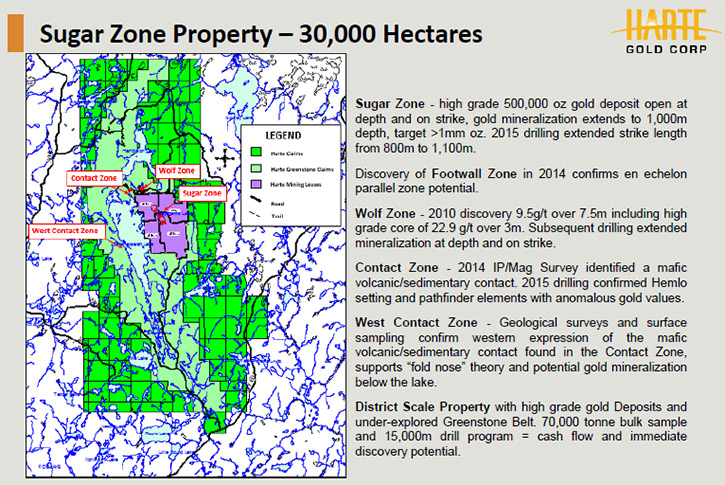Click the north arrow compass symbol
The image size is (725, 485).
pyautogui.click(x=225, y=158)
